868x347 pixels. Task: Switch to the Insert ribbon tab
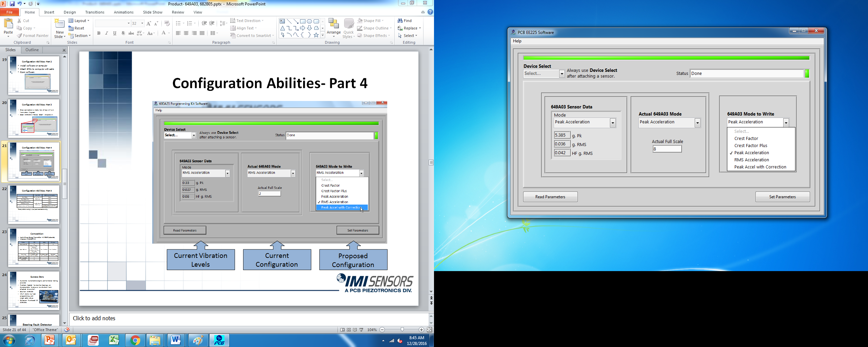49,12
